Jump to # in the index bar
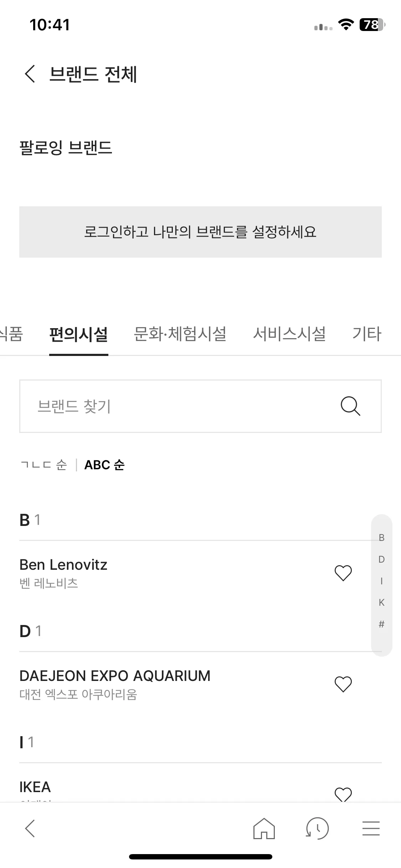Viewport: 401px width, 868px height. [x=381, y=624]
